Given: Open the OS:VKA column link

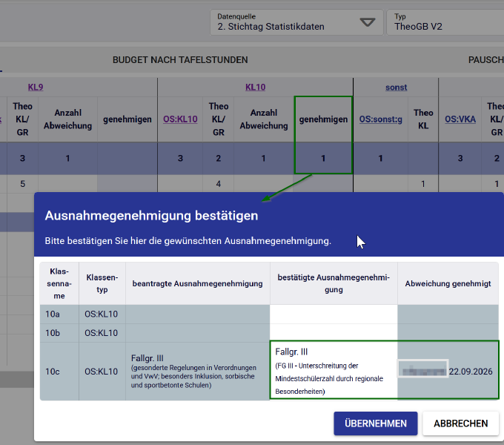Looking at the screenshot, I should pyautogui.click(x=460, y=119).
